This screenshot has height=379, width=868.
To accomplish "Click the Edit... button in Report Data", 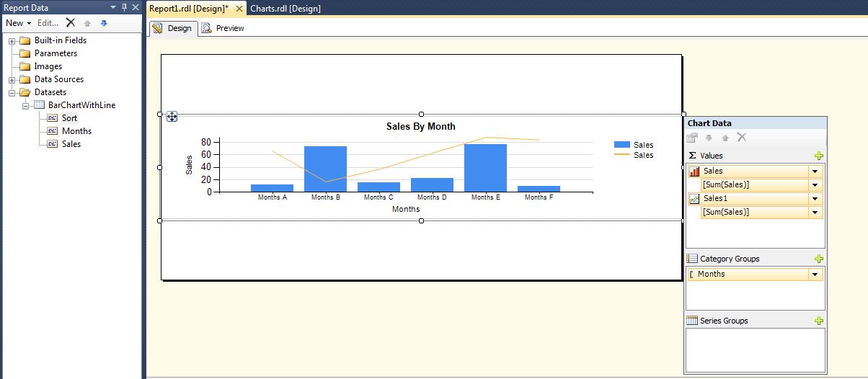I will [48, 23].
